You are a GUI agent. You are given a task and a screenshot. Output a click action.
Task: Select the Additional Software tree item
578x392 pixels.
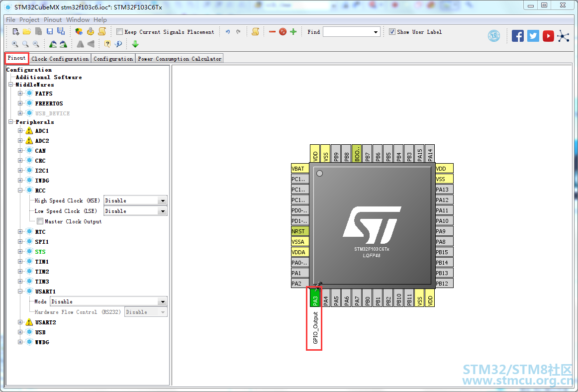[x=49, y=77]
